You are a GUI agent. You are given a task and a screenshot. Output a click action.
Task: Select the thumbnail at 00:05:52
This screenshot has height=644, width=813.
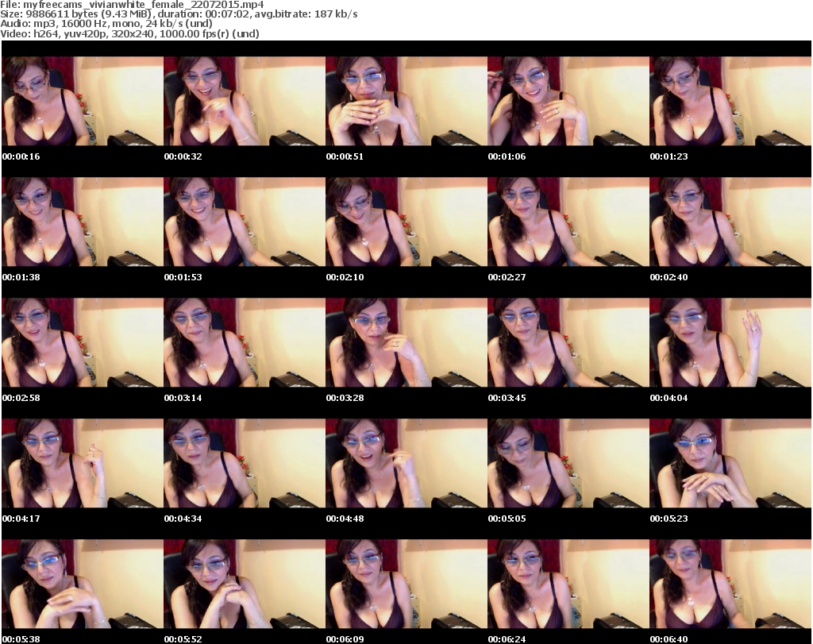pos(245,584)
